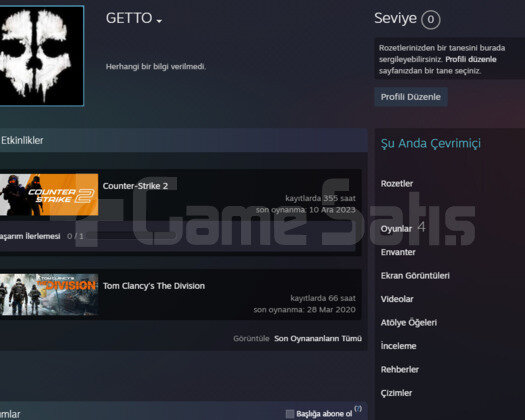The image size is (525, 420).
Task: Click the Profili Düzenle button
Action: pos(410,97)
